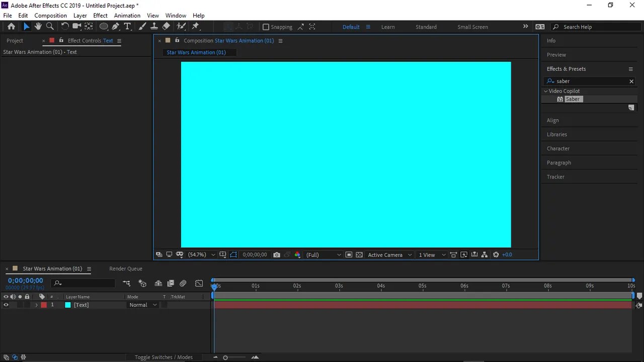Click the Reset Exposure icon in viewer
The height and width of the screenshot is (362, 644).
(496, 255)
